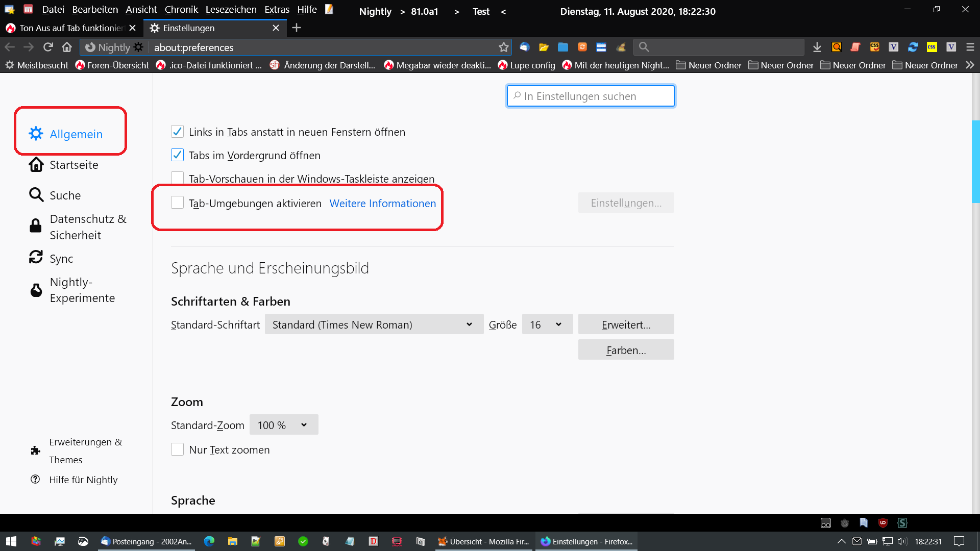Open the hamburger application menu
This screenshot has height=551, width=980.
pos(970,47)
